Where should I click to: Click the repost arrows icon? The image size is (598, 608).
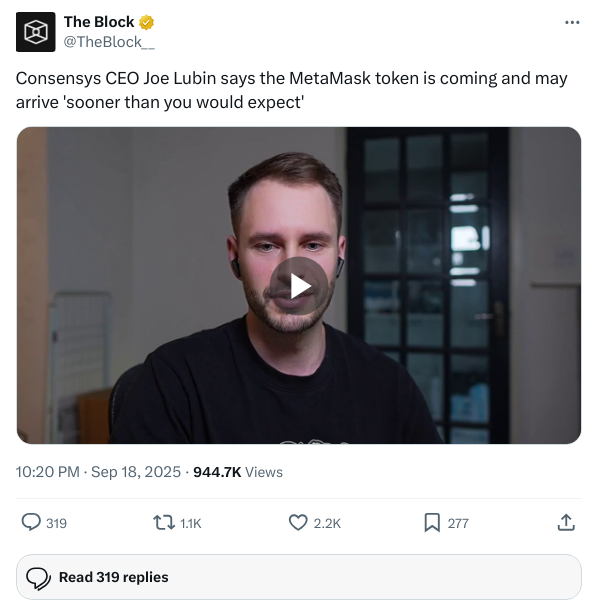[x=164, y=523]
